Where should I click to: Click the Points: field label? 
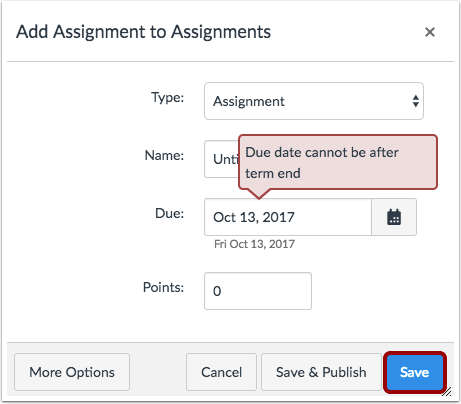[163, 287]
